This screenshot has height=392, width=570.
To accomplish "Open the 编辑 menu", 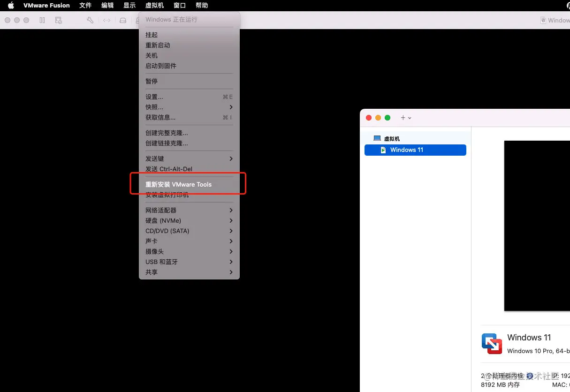I will point(107,6).
